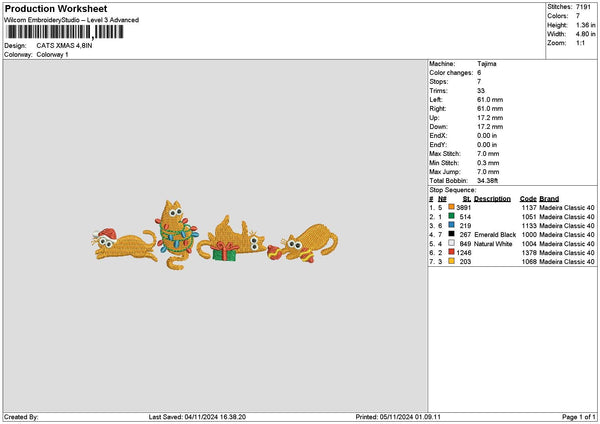Click the green color swatch in row 2

(x=452, y=216)
